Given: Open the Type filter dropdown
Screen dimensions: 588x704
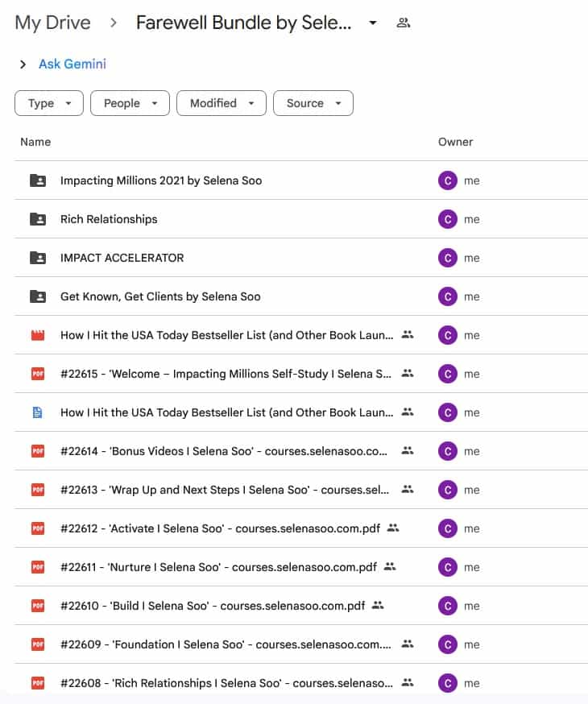Looking at the screenshot, I should (49, 103).
